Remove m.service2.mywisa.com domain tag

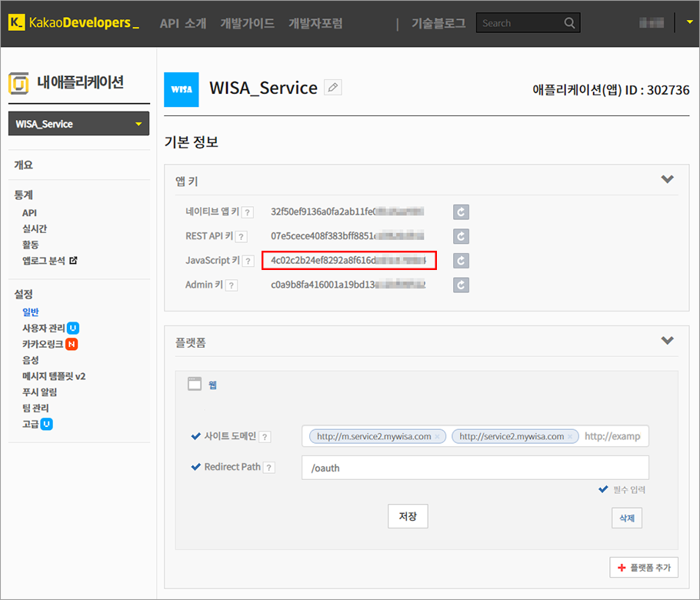438,437
